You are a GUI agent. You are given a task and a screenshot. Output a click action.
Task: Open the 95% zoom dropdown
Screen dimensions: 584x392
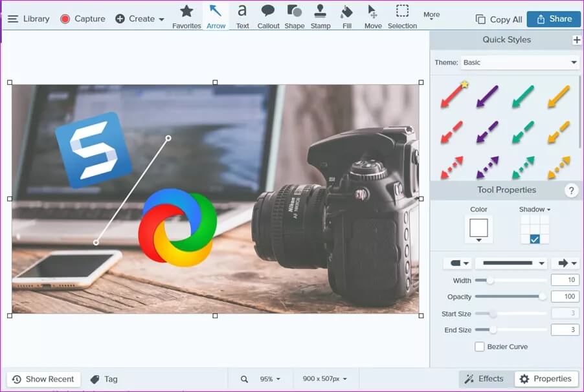pos(270,379)
